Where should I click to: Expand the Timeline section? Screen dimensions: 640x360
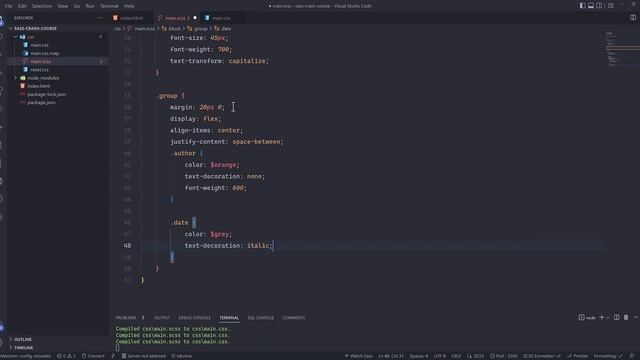23,348
